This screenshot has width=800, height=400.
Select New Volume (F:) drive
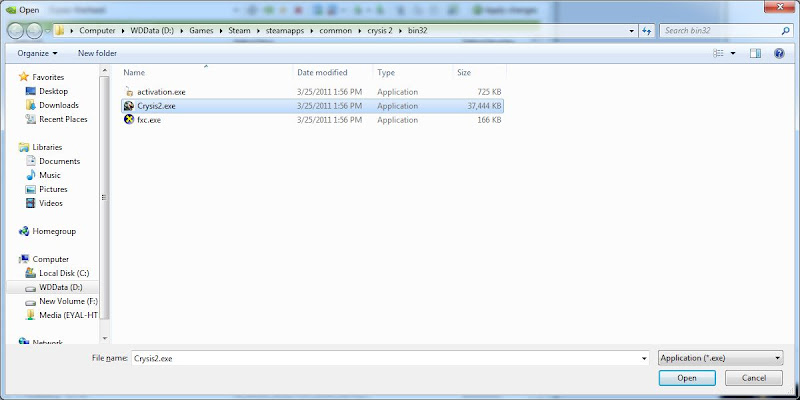pos(68,301)
